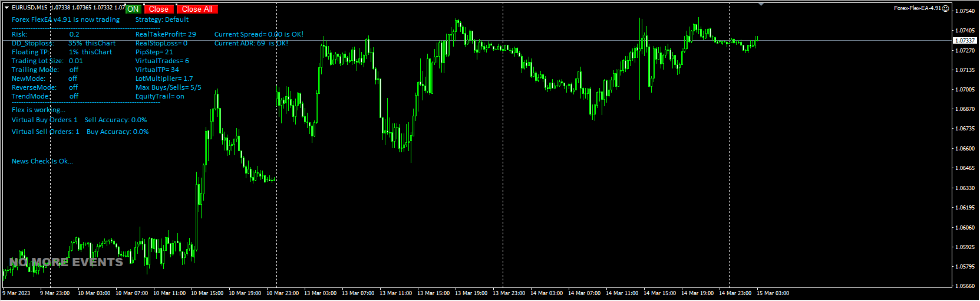Click the 'Current ADR: 69 is OK!' text
Viewport: 980px width, 301px height.
(251, 43)
